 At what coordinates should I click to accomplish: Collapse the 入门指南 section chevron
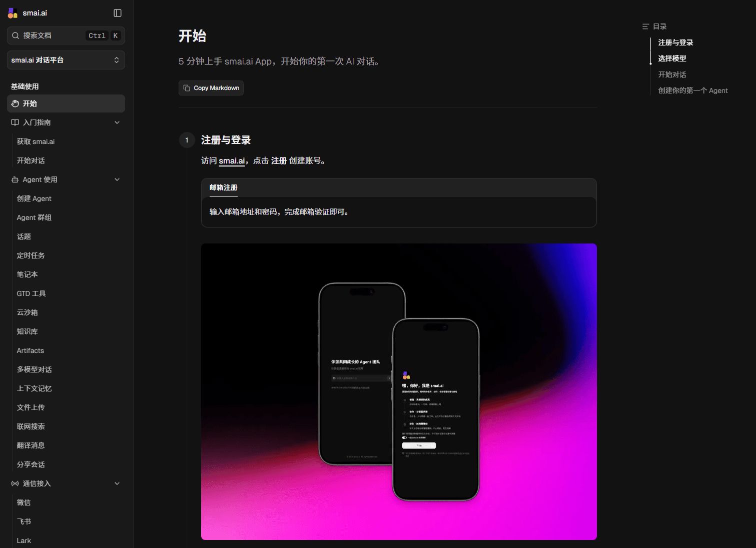click(117, 122)
